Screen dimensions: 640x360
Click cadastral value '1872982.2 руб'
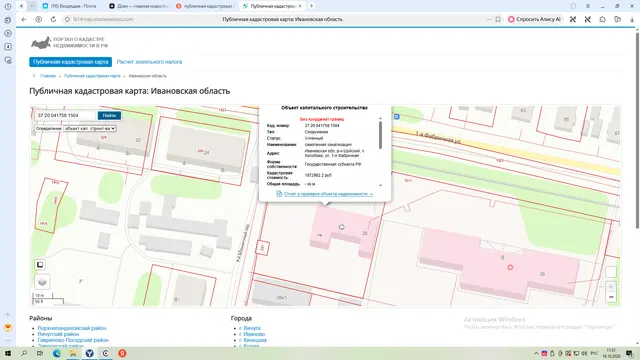tap(318, 175)
